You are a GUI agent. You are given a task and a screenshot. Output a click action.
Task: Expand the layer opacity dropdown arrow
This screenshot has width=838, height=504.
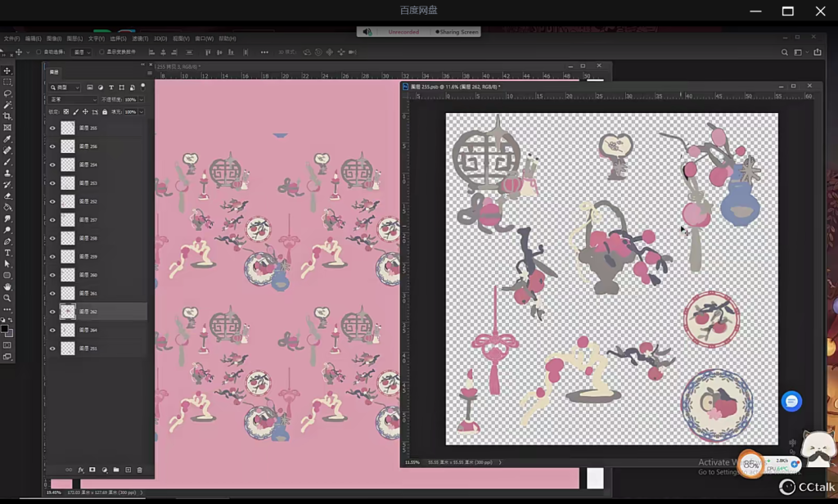click(x=141, y=100)
